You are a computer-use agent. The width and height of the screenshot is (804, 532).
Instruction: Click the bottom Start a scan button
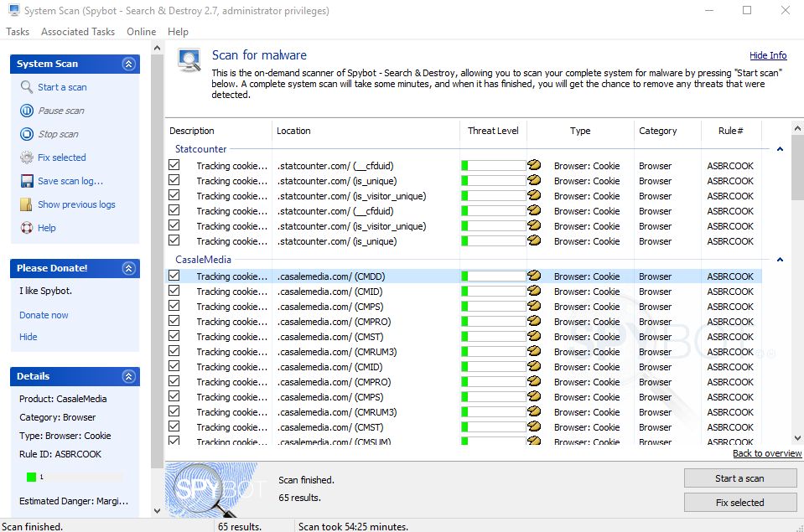tap(740, 478)
